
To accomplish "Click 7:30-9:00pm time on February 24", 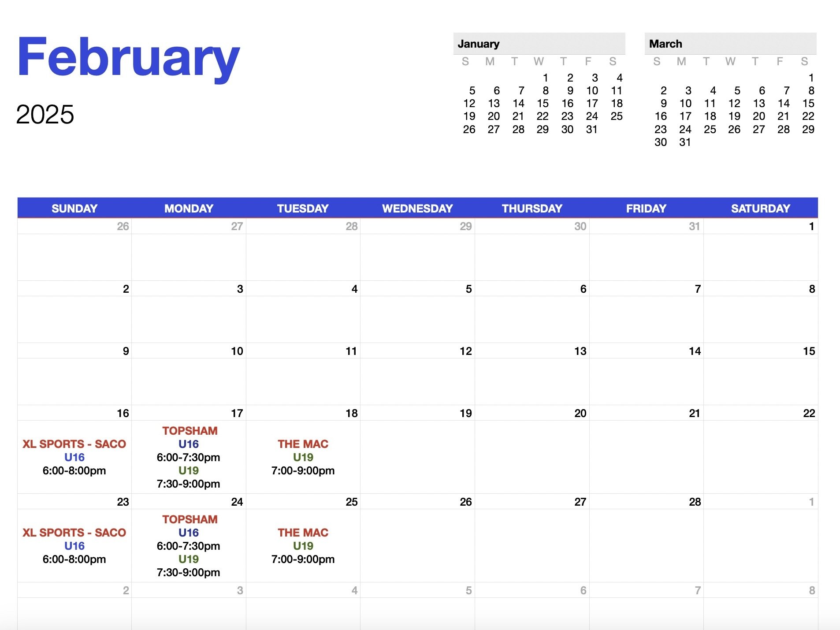I will click(188, 572).
